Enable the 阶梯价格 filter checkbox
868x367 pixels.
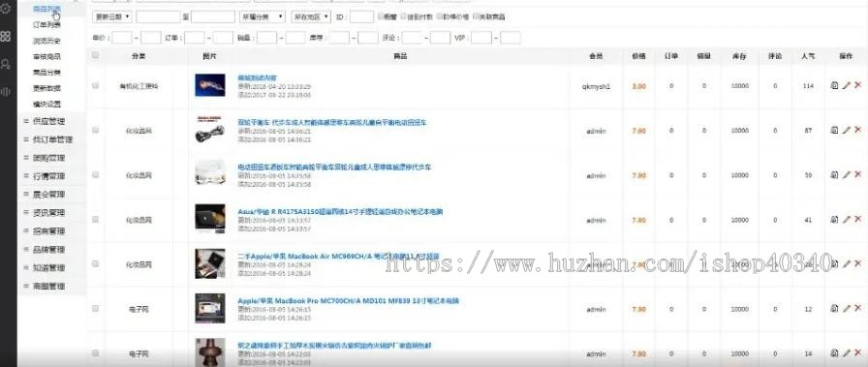pyautogui.click(x=439, y=16)
